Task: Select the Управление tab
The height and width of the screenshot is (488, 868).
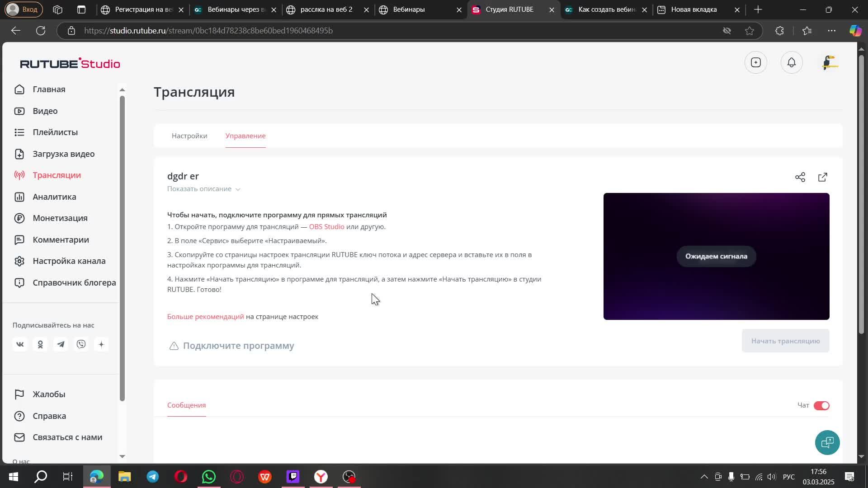Action: coord(245,136)
